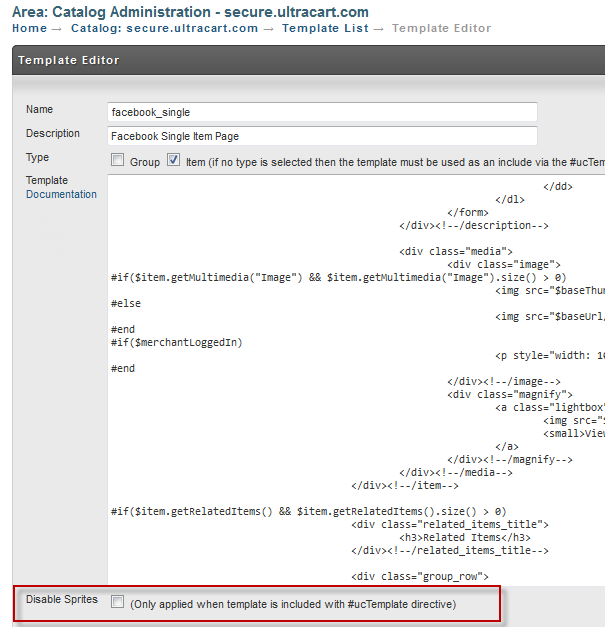Enable the Disable Sprites checkbox
605x627 pixels.
[117, 602]
